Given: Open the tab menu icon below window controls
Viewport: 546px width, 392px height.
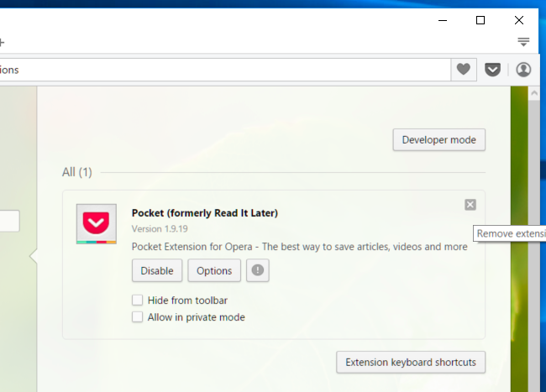Looking at the screenshot, I should [x=523, y=42].
